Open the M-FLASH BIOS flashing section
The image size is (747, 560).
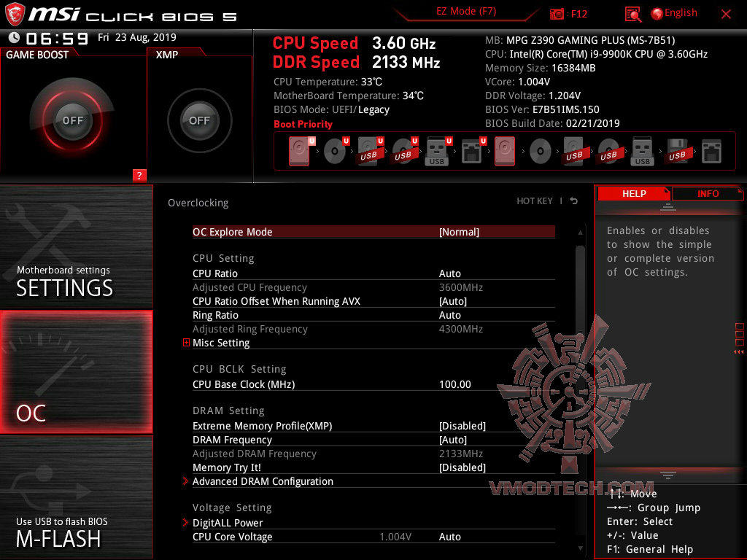[76, 497]
